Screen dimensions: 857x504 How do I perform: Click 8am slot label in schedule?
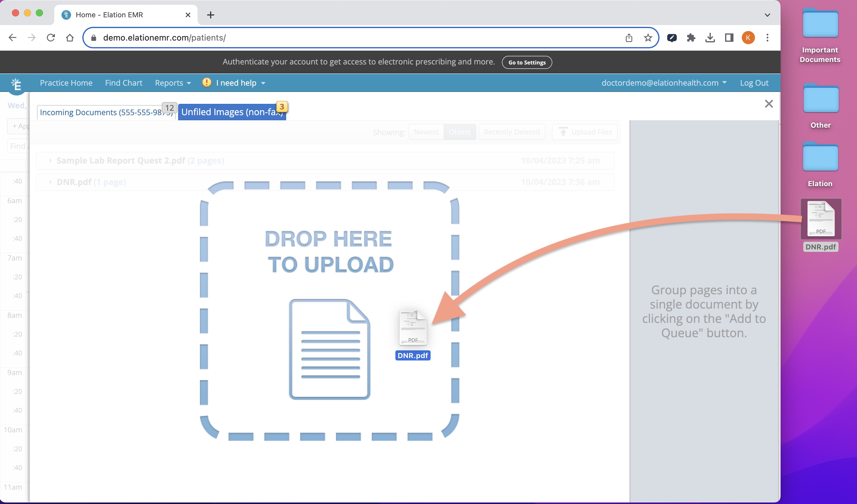click(x=15, y=315)
